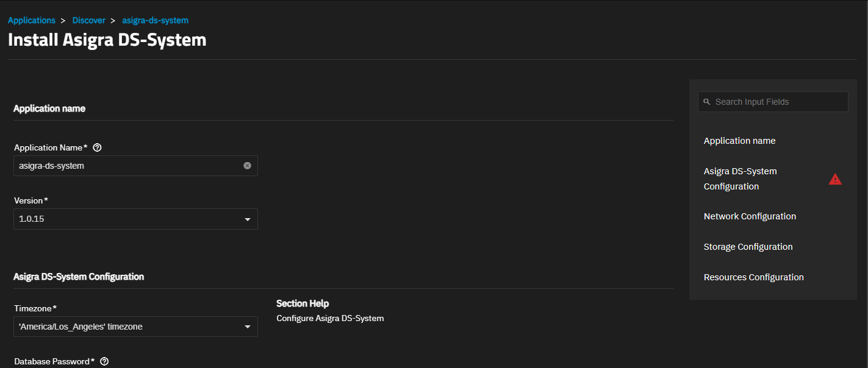Clear the Application Name field with X icon

pyautogui.click(x=247, y=166)
